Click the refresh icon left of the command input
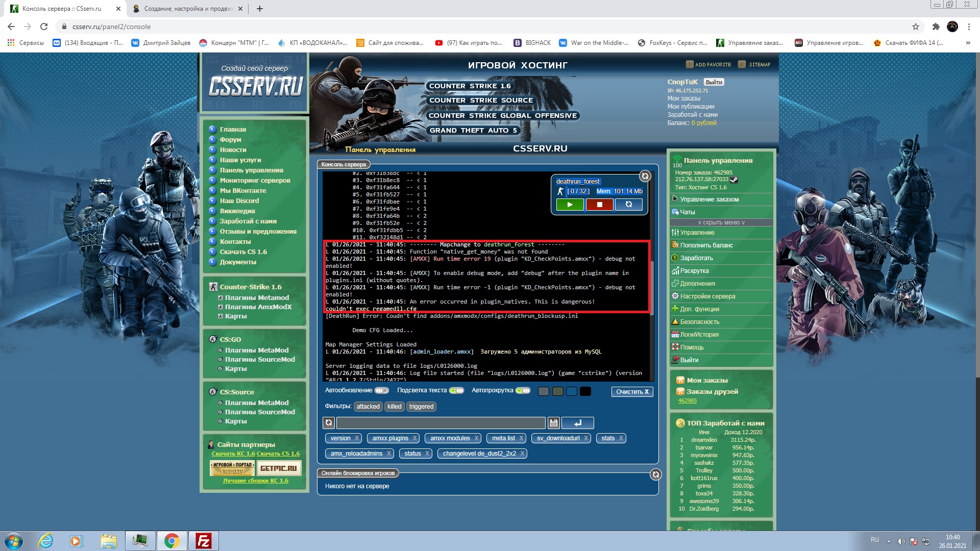Screen dimensions: 980x551 click(329, 423)
